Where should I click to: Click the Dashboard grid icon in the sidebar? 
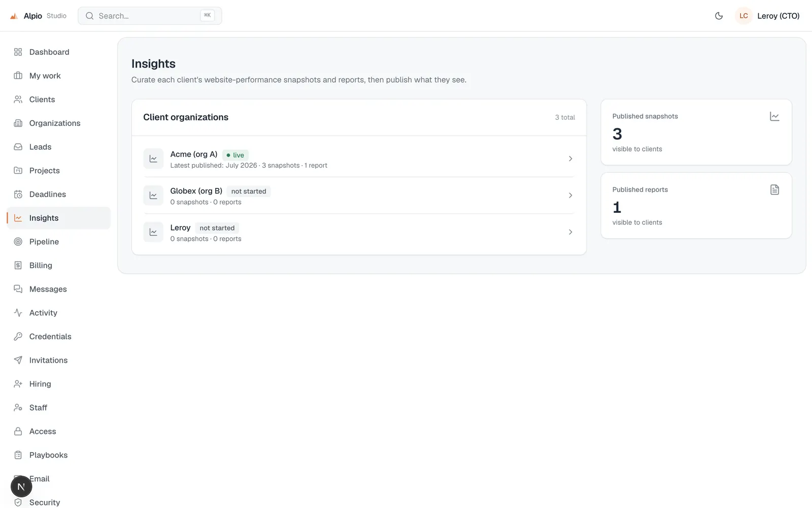point(18,52)
